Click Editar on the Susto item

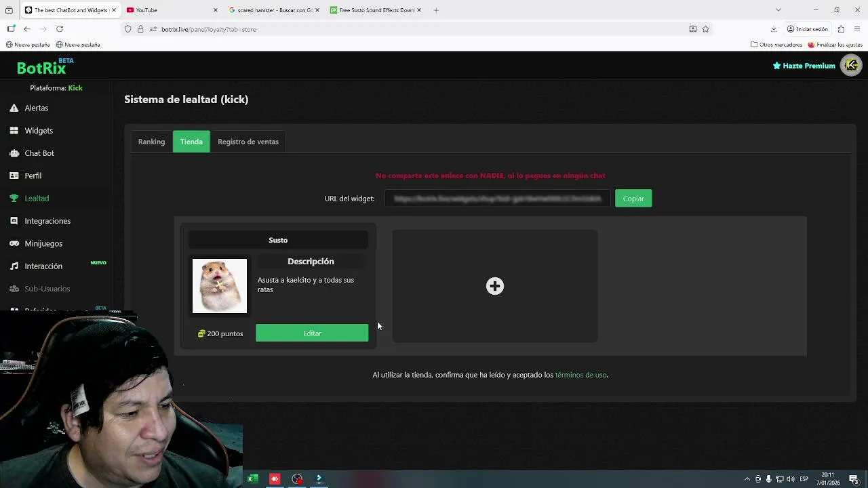(312, 333)
